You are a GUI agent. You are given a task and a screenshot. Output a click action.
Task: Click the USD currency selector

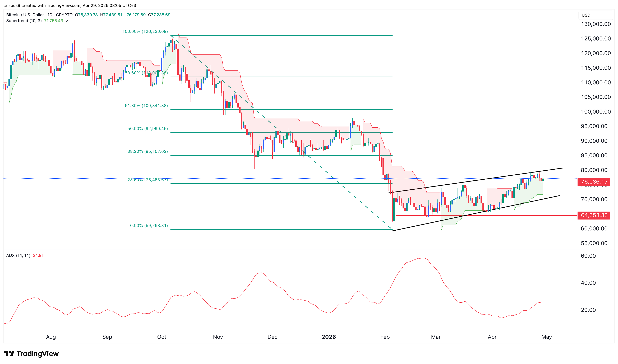(x=586, y=15)
